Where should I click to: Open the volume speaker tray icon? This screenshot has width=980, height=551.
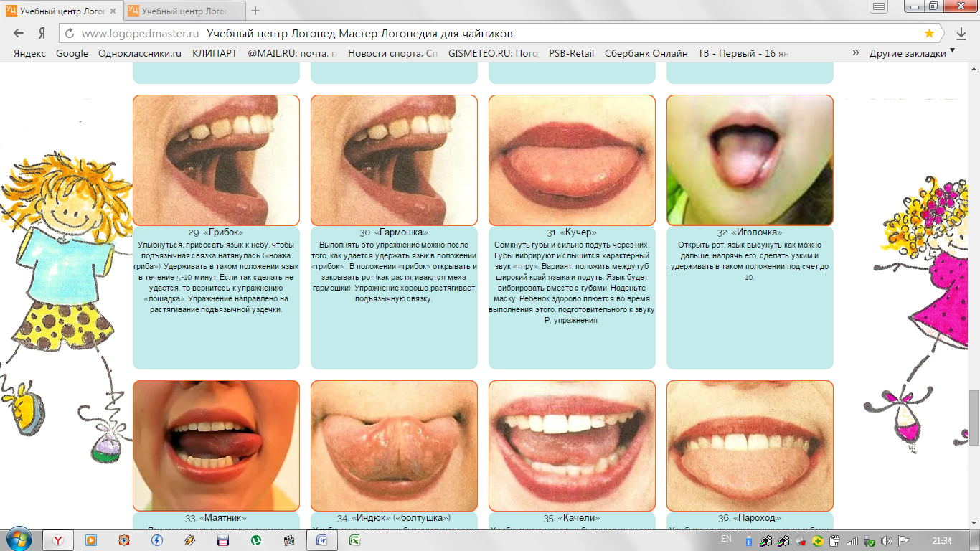pyautogui.click(x=887, y=540)
